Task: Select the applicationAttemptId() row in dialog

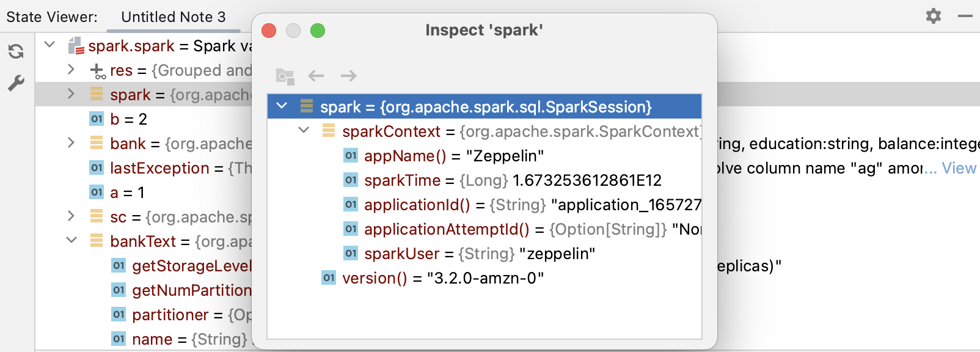Action: click(x=485, y=229)
